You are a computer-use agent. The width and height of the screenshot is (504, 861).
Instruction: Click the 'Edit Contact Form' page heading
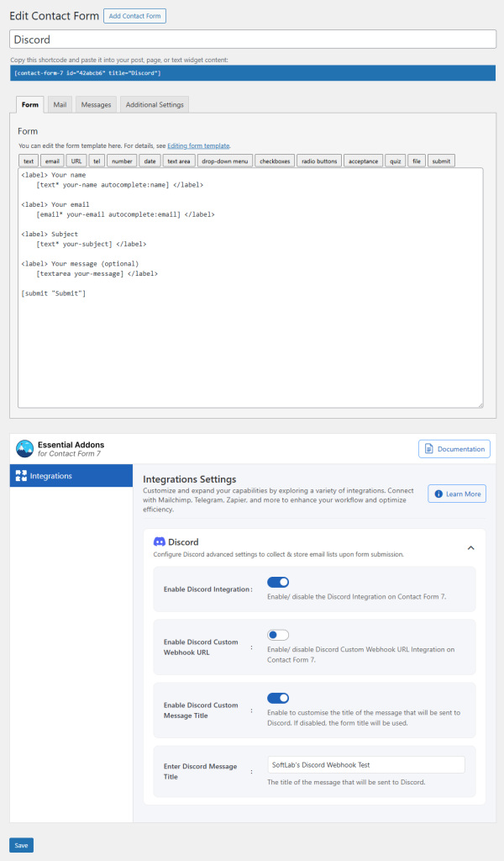coord(55,16)
